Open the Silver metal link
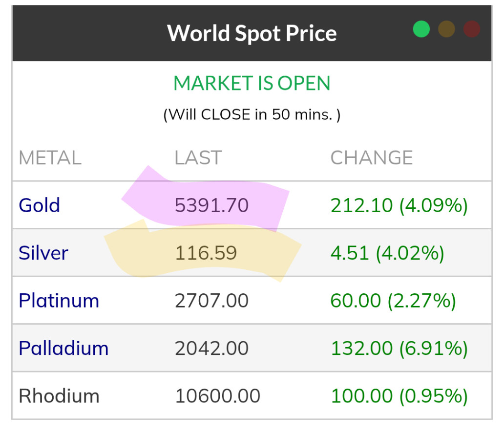The height and width of the screenshot is (440, 504). click(43, 253)
